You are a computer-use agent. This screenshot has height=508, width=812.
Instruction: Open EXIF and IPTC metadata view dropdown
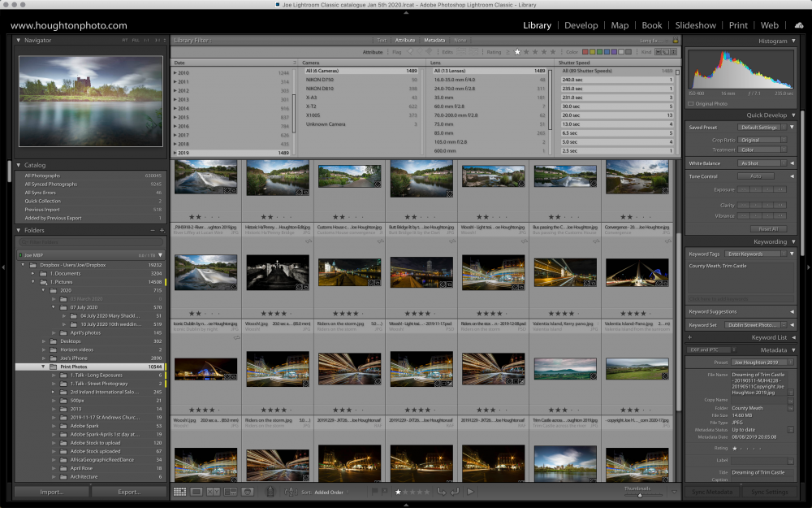click(712, 350)
